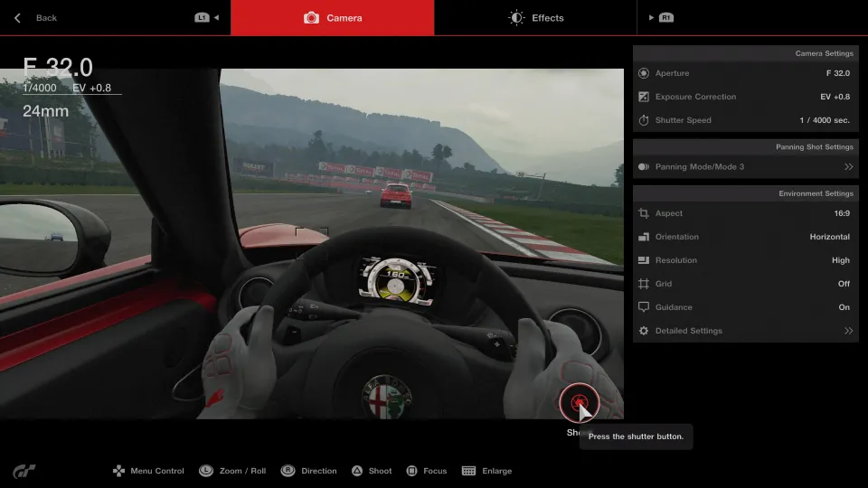Click the Aspect crop icon

(x=643, y=213)
